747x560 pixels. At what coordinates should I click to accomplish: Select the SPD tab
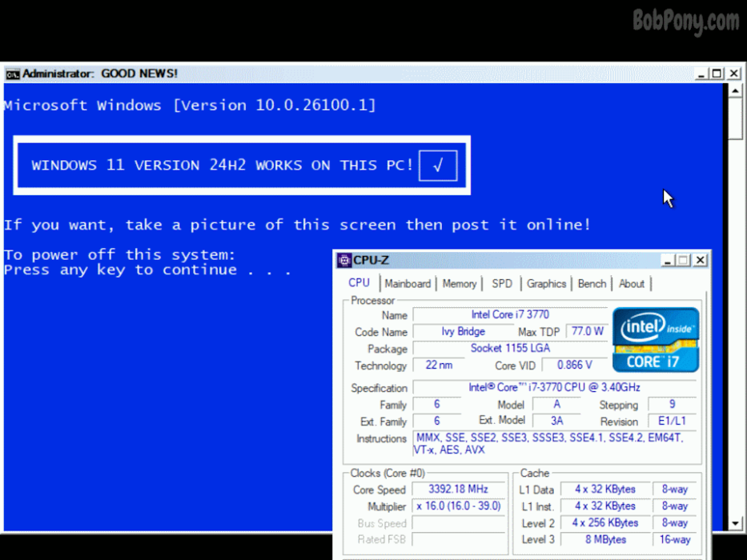tap(502, 283)
